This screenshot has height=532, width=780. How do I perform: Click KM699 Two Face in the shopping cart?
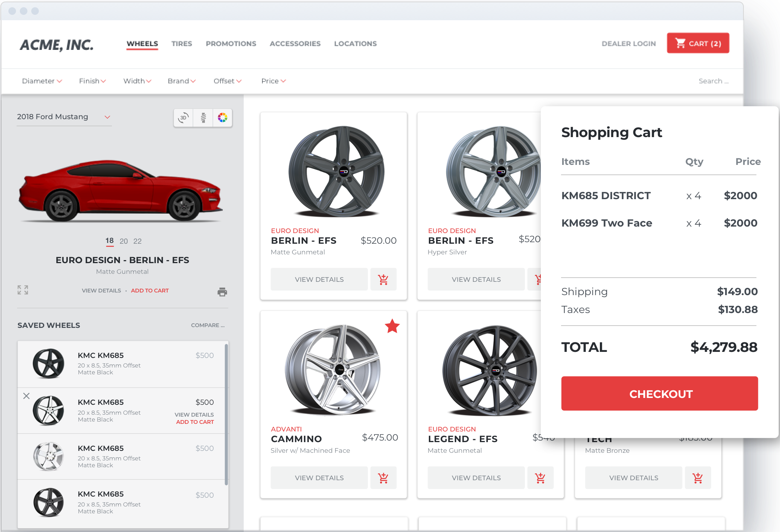tap(607, 223)
